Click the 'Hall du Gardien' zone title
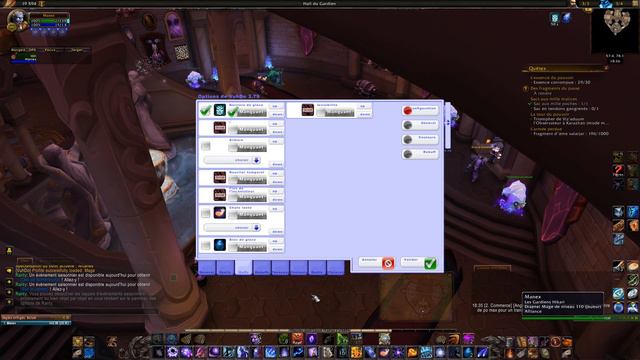Viewport: 640px width, 360px height. click(x=319, y=3)
